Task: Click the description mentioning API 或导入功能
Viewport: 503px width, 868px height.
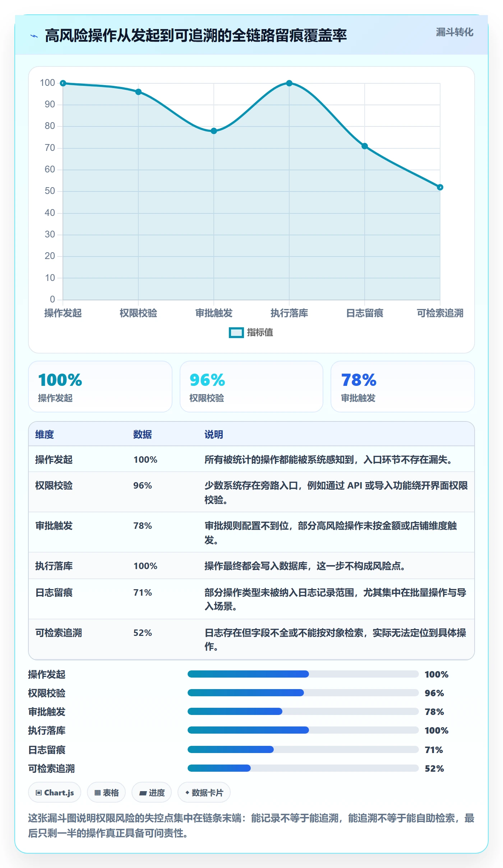Action: [336, 493]
